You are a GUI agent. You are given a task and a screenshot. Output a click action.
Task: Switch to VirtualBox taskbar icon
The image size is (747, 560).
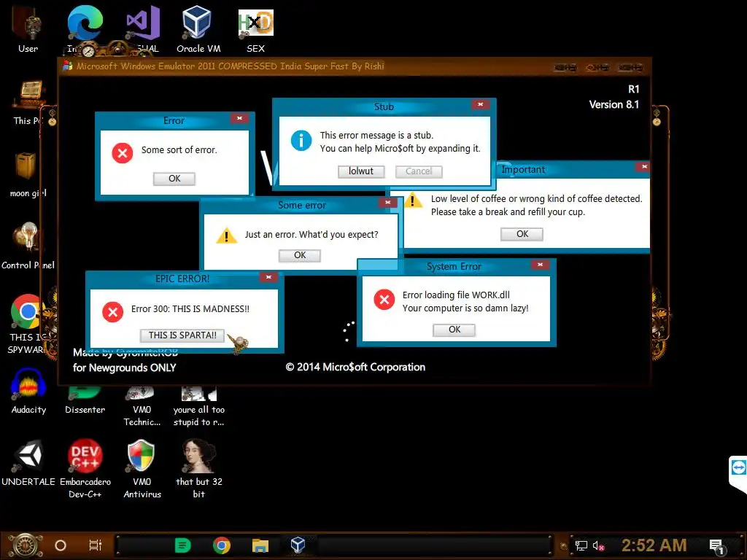(x=298, y=545)
